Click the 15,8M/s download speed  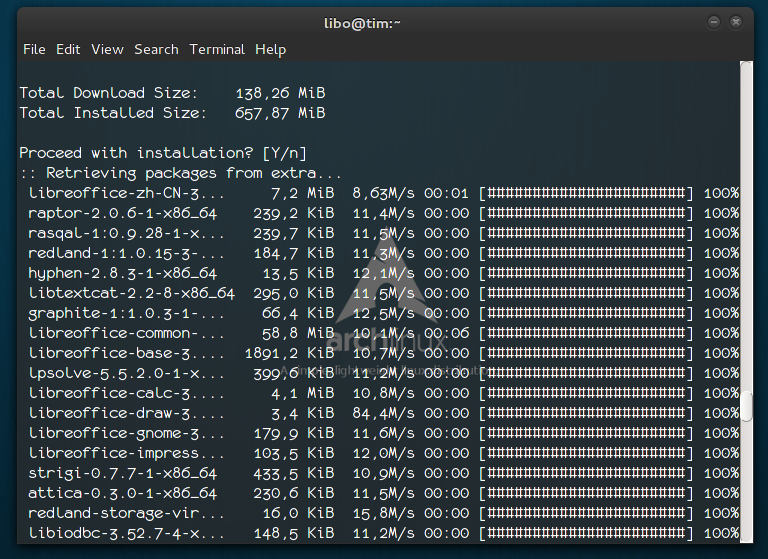384,513
